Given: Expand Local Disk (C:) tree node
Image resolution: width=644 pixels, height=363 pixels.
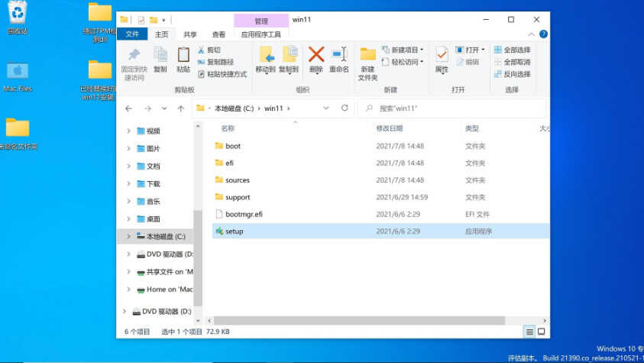Looking at the screenshot, I should pos(128,237).
